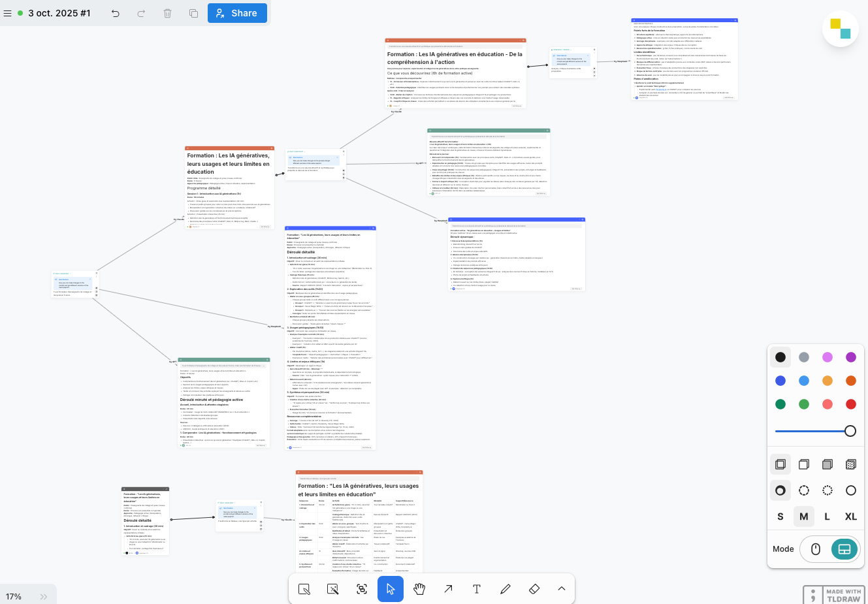Click the opacity slider handle

point(850,431)
